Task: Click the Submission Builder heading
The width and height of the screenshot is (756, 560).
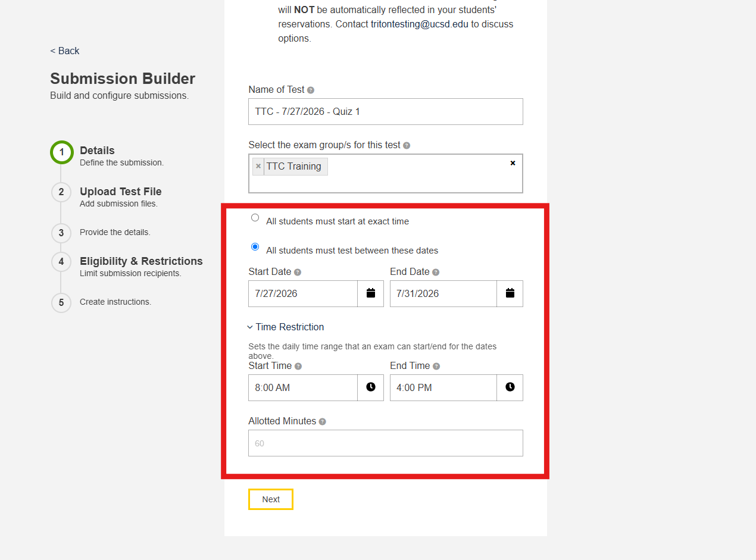Action: pyautogui.click(x=123, y=79)
